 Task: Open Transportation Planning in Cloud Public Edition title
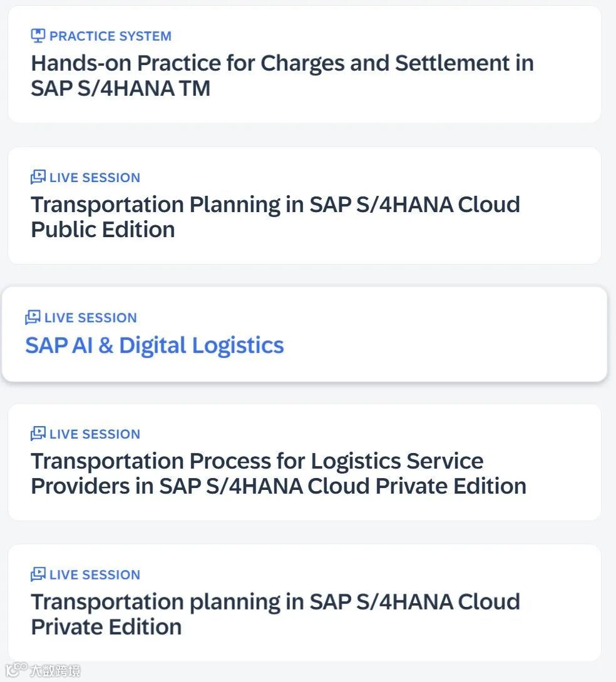275,217
